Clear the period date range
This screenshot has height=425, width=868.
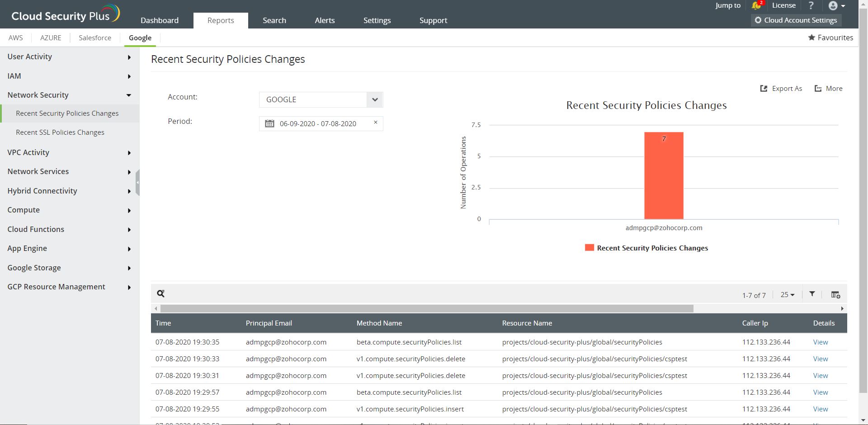click(375, 122)
